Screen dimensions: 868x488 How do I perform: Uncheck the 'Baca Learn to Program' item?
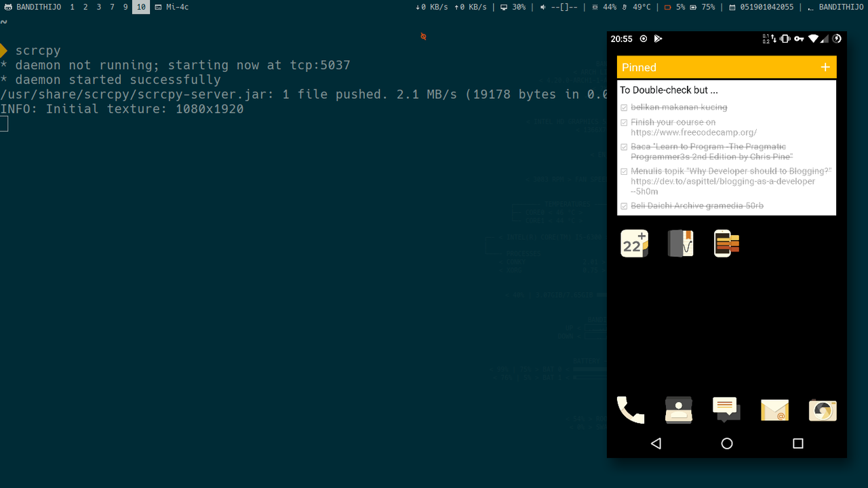click(x=624, y=147)
